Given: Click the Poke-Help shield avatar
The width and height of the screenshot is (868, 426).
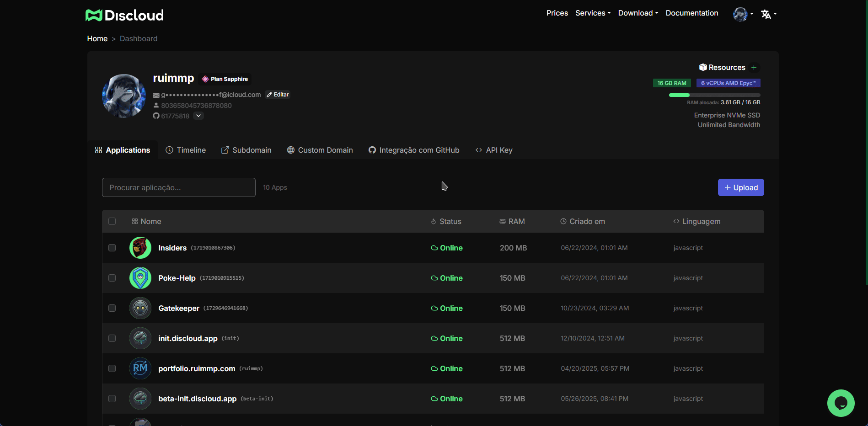Looking at the screenshot, I should (x=140, y=278).
